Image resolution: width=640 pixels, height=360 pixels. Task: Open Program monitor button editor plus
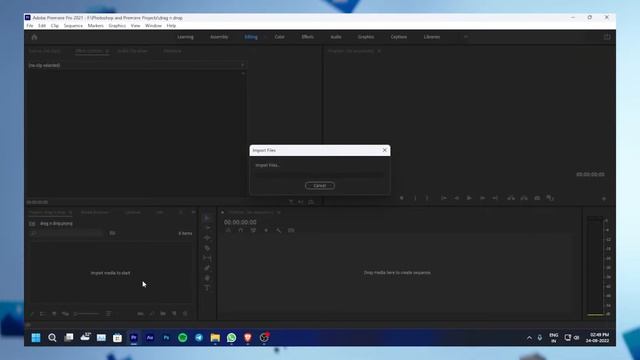604,198
